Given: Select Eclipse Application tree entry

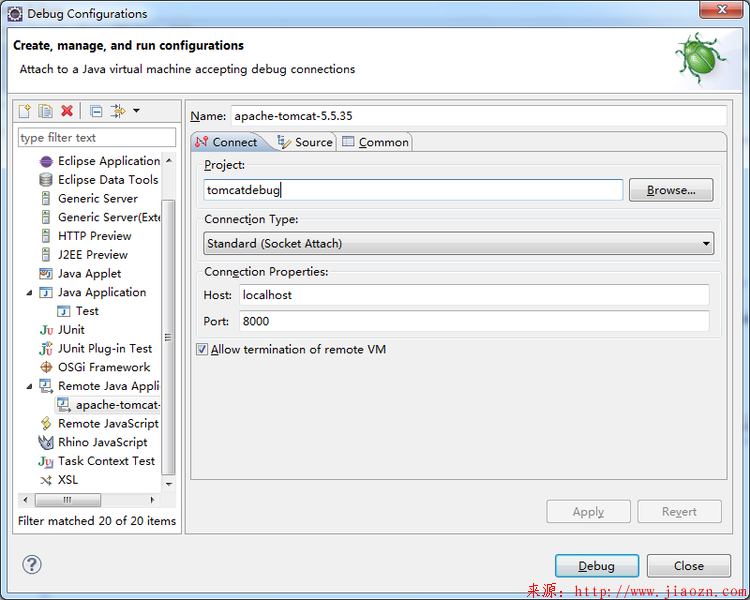Looking at the screenshot, I should [x=109, y=161].
